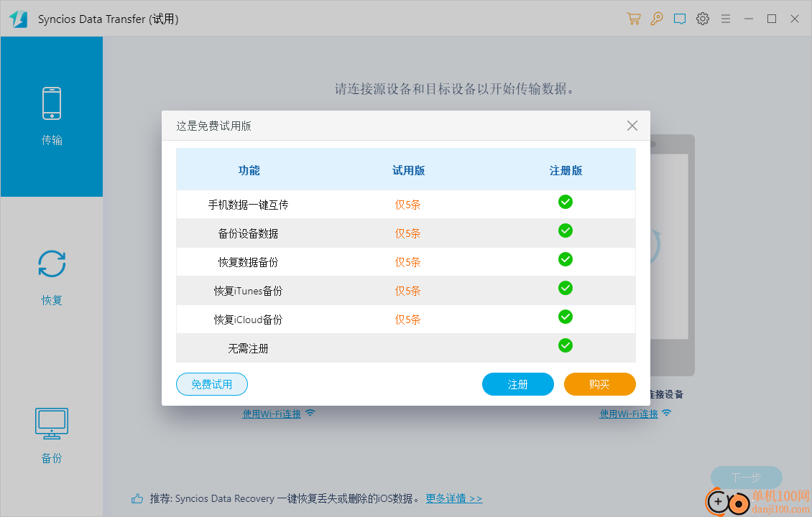Click 仅5条 in 恢复数据备份 row
Viewport: 812px width, 517px height.
click(407, 262)
